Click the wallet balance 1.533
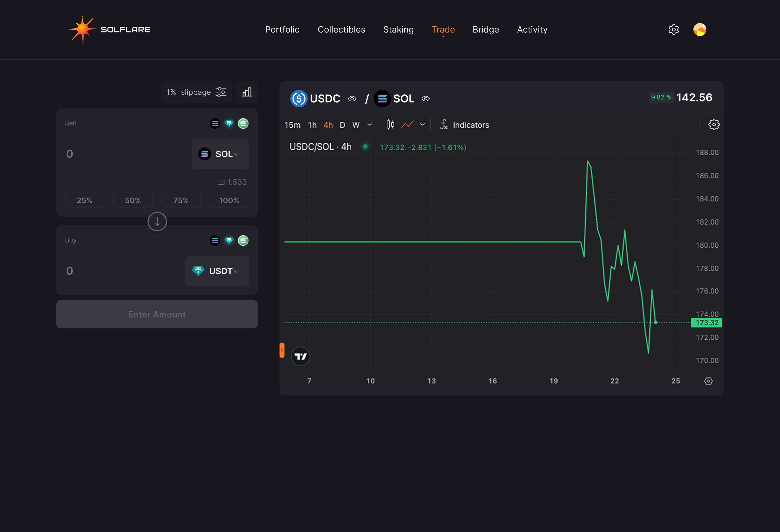The height and width of the screenshot is (532, 780). click(x=232, y=182)
